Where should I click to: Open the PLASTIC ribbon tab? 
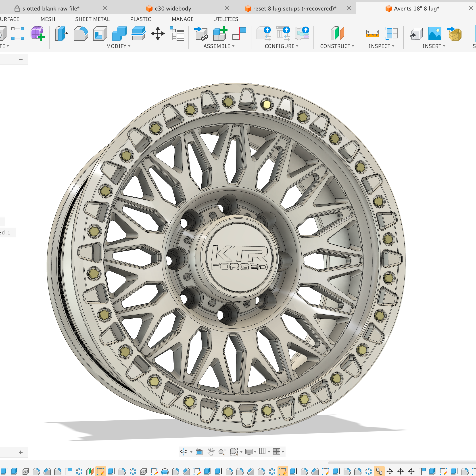point(140,19)
